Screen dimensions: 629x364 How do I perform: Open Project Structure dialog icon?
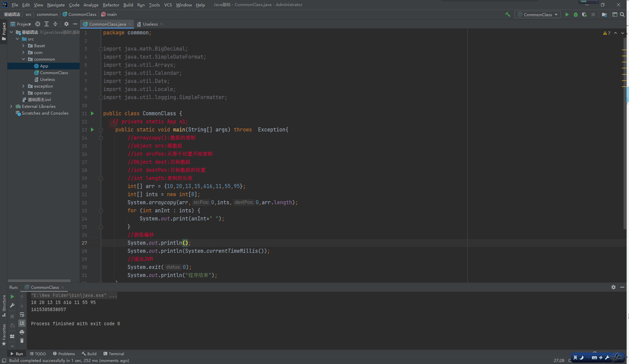604,14
